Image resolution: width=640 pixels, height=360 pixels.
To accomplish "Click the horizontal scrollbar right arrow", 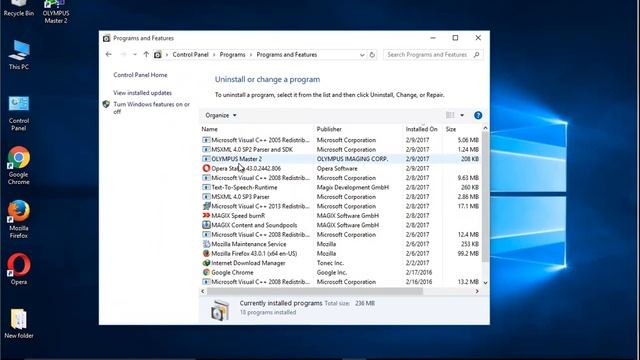I will 477,291.
